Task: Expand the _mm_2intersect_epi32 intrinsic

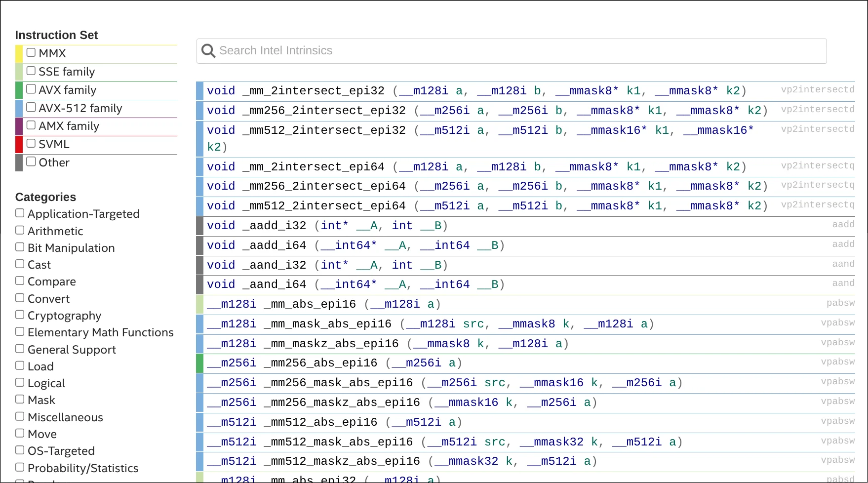Action: point(525,91)
